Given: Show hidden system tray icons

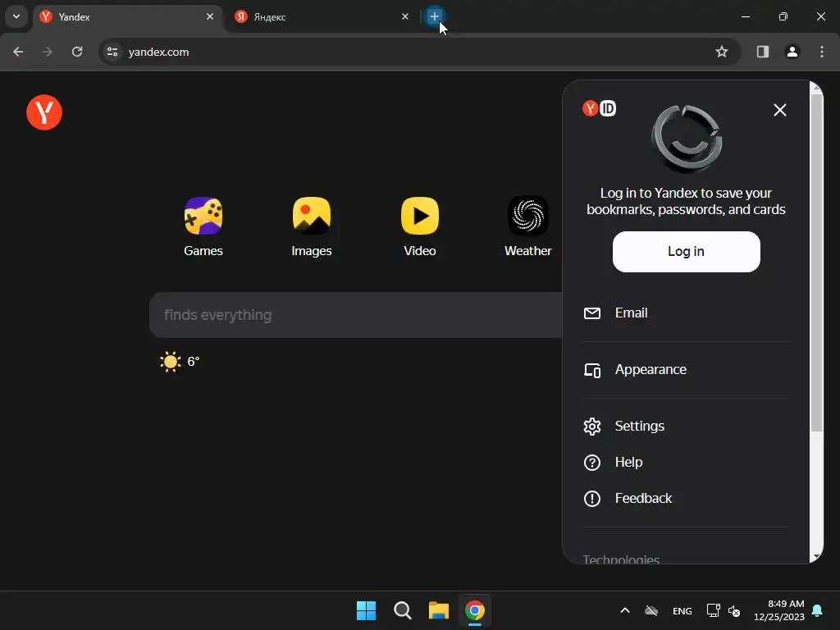Looking at the screenshot, I should pos(624,610).
